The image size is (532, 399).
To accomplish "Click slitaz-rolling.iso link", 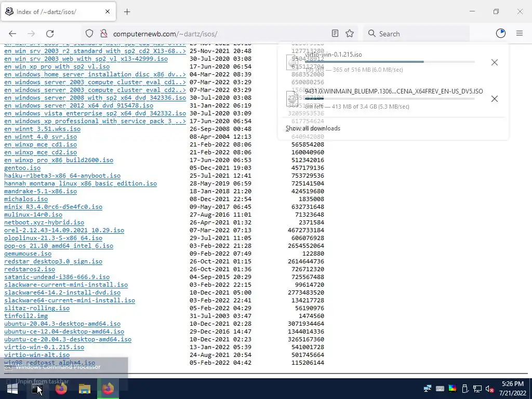I will coord(37,309).
